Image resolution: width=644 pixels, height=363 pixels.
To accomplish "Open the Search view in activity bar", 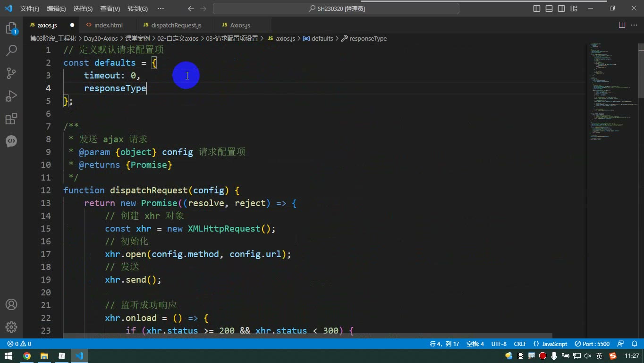I will 11,51.
